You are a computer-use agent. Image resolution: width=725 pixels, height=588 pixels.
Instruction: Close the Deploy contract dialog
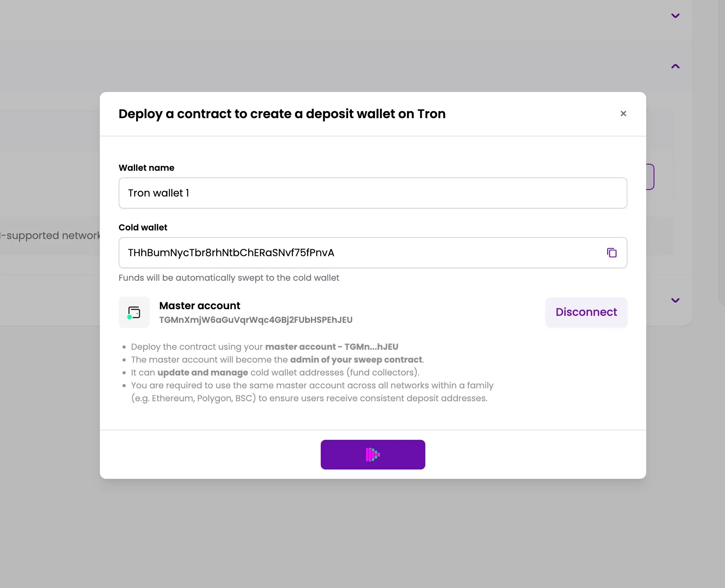coord(623,113)
